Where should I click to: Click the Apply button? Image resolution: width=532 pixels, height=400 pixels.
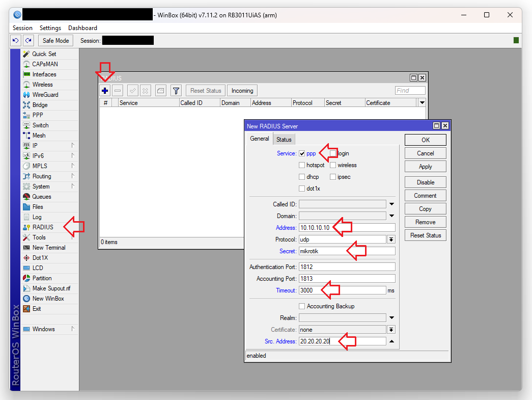click(x=425, y=167)
